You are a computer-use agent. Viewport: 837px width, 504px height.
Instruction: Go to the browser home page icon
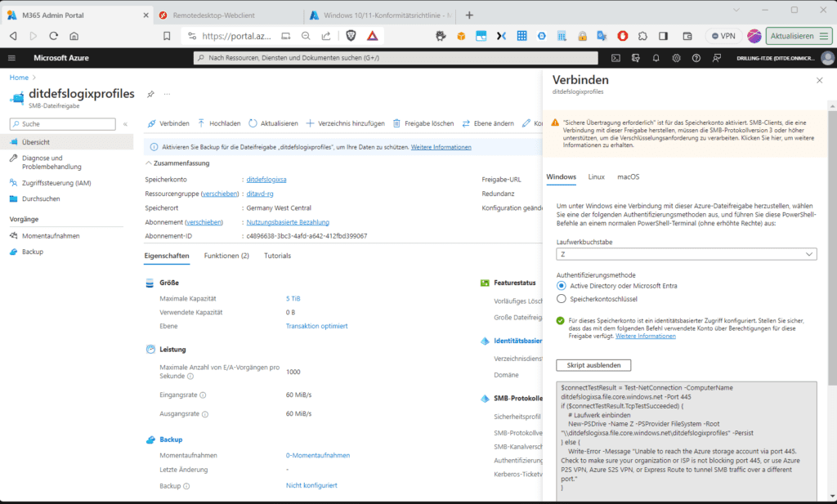(74, 36)
